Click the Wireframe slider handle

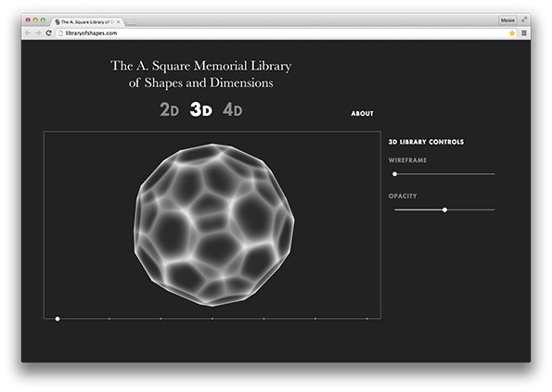(394, 174)
